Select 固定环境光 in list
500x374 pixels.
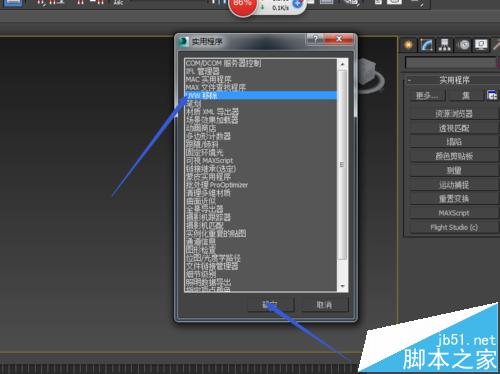coord(261,152)
